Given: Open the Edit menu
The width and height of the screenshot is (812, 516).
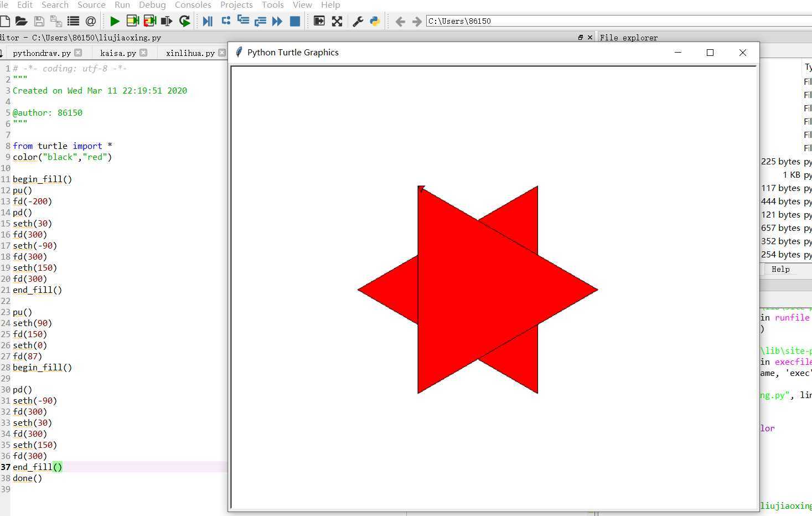Looking at the screenshot, I should 25,5.
